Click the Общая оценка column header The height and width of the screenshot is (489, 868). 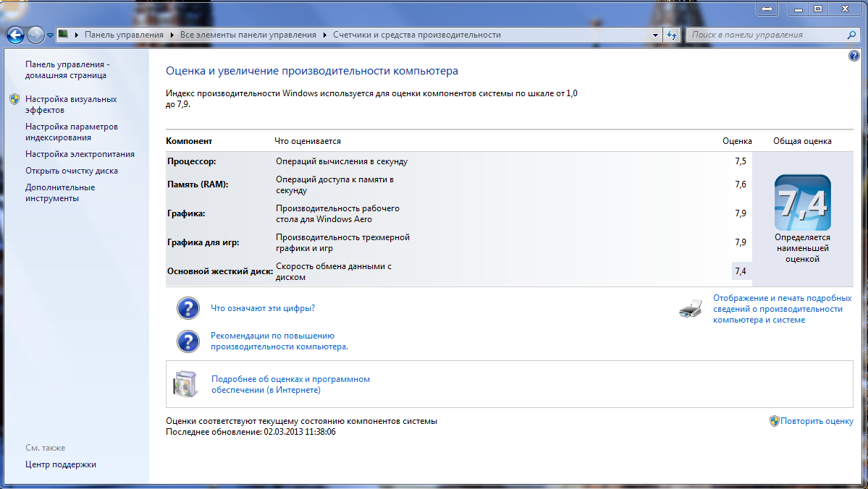point(803,141)
